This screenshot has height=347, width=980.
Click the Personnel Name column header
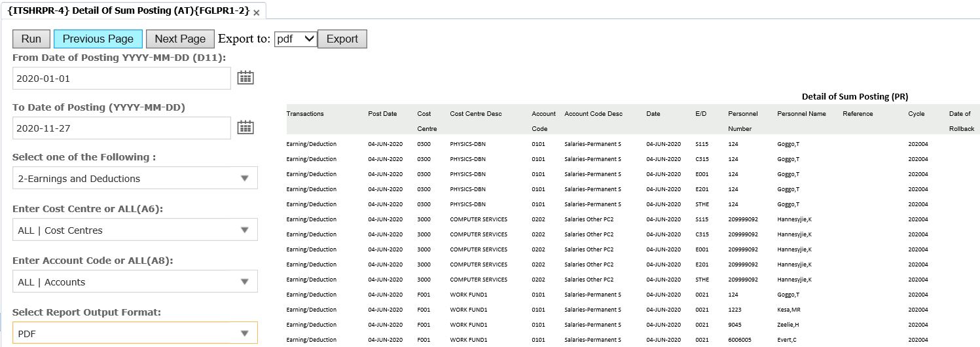point(801,114)
